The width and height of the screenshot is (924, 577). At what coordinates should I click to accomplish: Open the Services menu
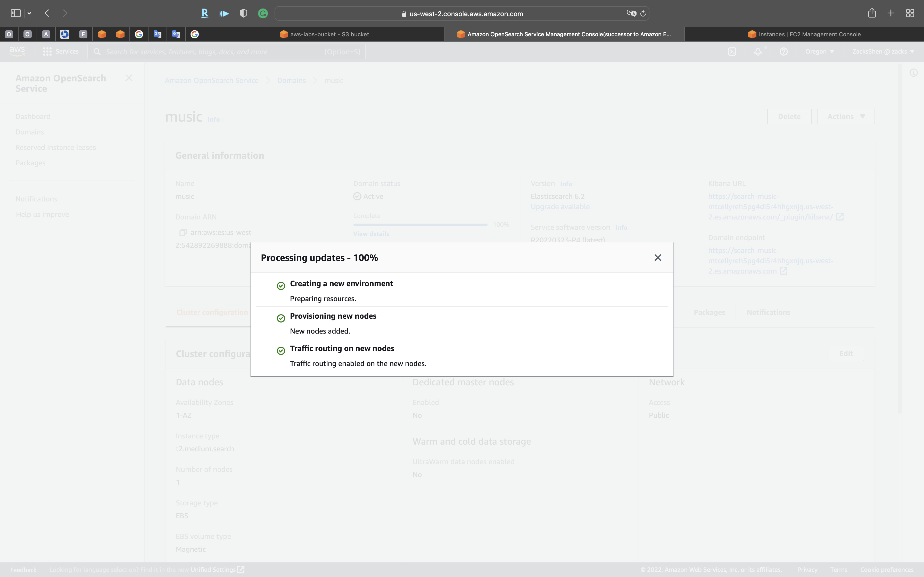pos(61,52)
